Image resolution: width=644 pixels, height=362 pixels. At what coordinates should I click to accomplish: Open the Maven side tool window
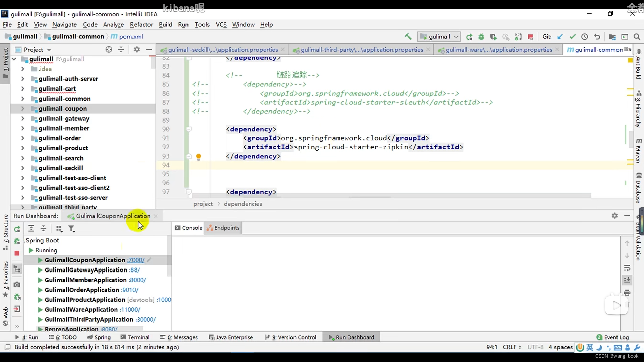tap(638, 150)
